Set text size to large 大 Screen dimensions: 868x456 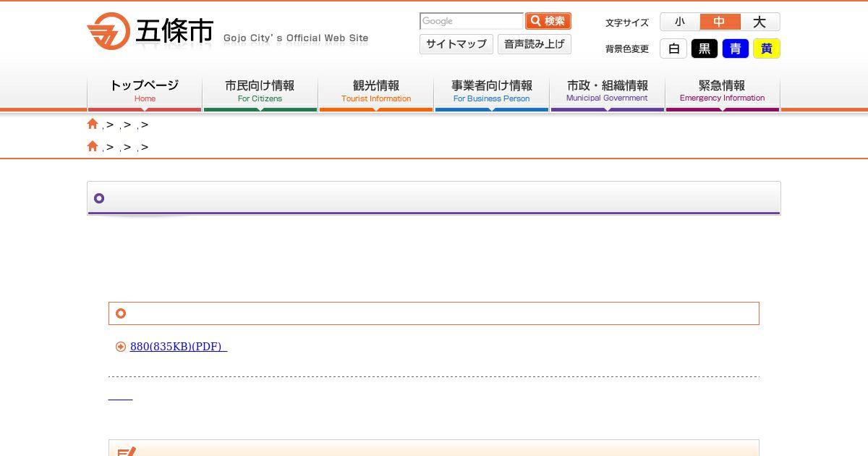click(759, 22)
